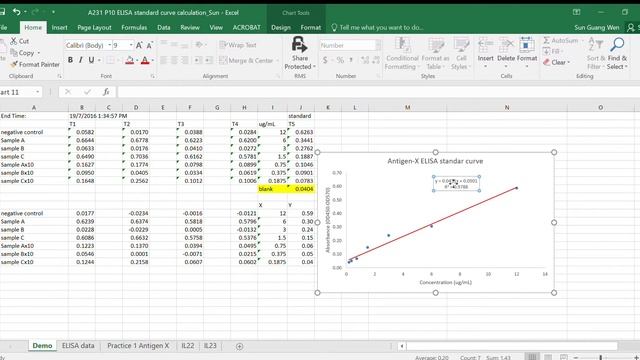Open Sort & Filter menu
The width and height of the screenshot is (640, 360).
pyautogui.click(x=596, y=53)
